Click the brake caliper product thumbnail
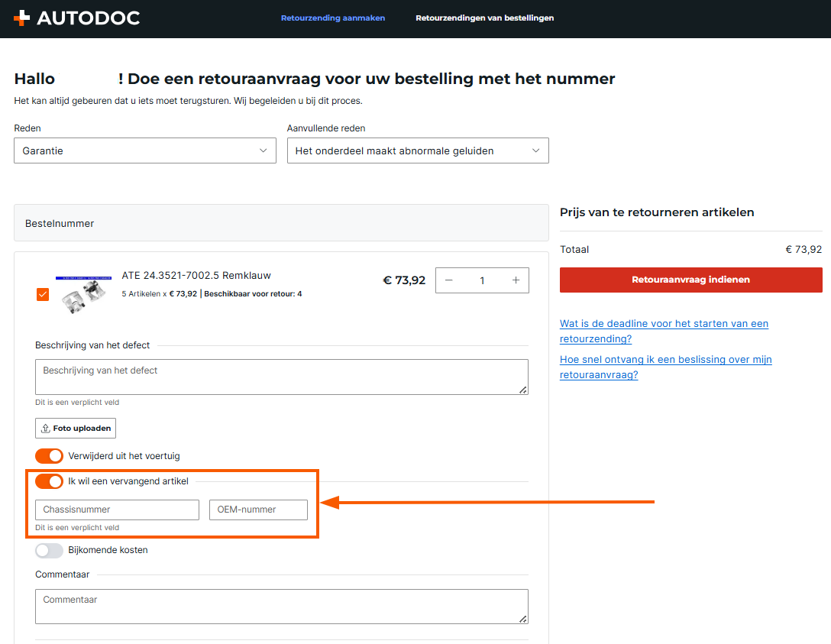Image resolution: width=831 pixels, height=644 pixels. point(83,290)
